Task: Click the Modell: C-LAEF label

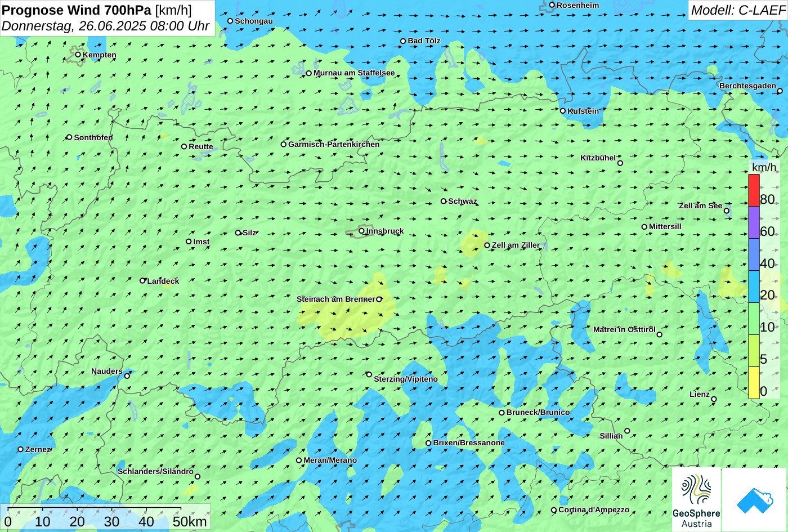Action: pyautogui.click(x=737, y=10)
